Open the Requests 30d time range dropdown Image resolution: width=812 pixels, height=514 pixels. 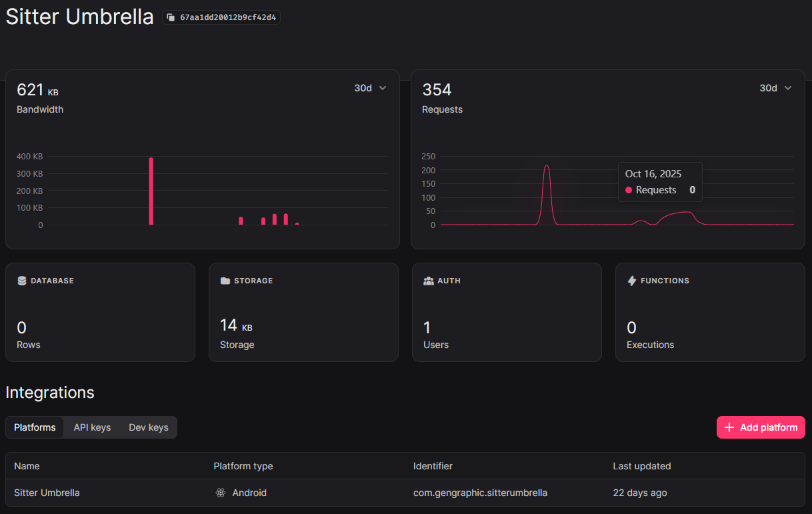[x=776, y=87]
